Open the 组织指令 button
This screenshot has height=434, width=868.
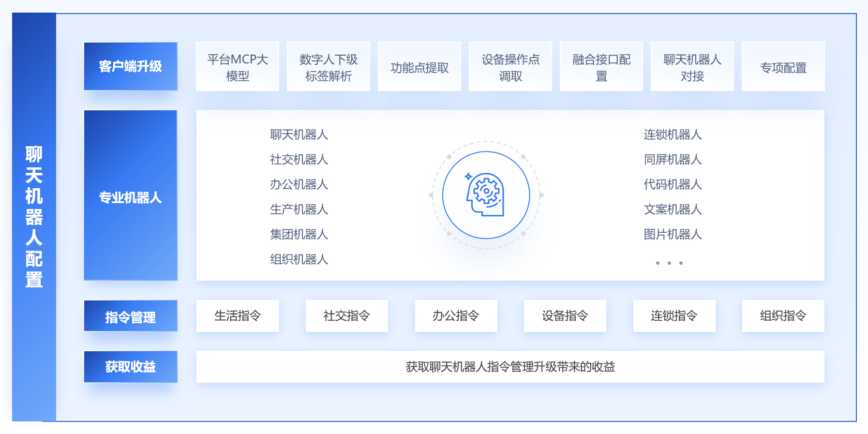click(783, 316)
